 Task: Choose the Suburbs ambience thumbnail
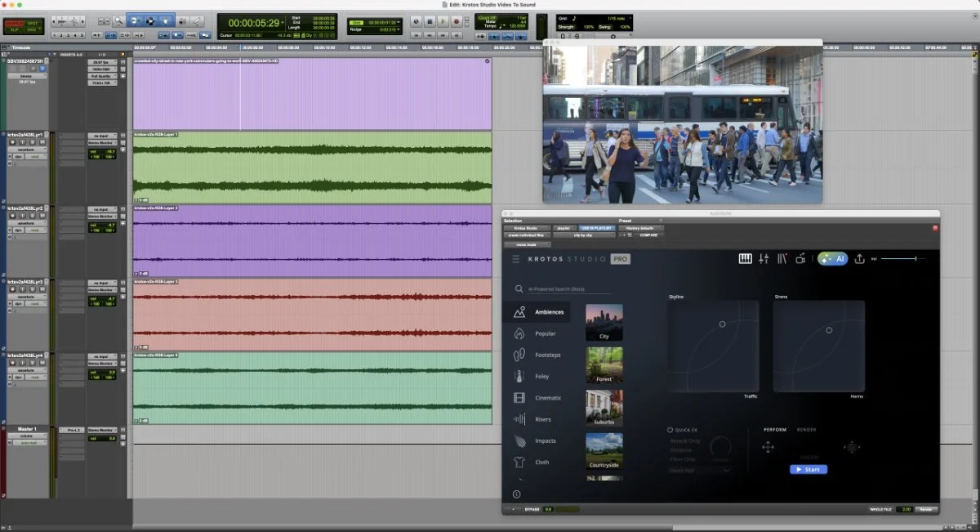click(604, 408)
